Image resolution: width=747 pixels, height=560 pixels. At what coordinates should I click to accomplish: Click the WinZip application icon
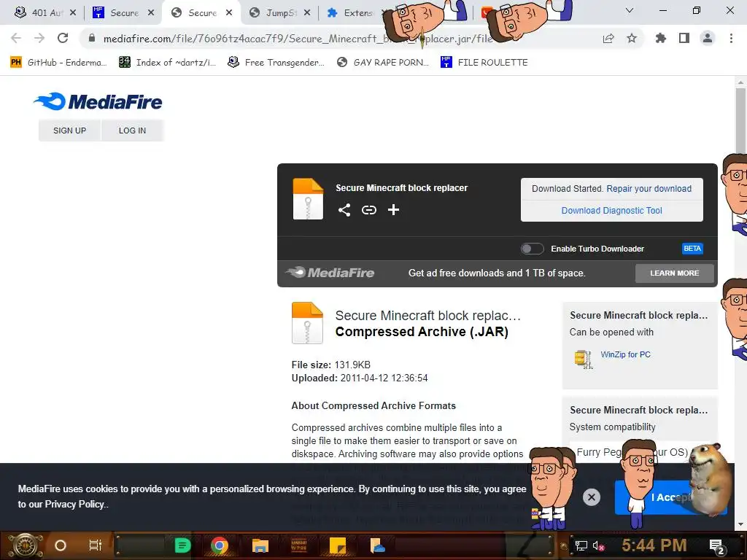pos(583,359)
